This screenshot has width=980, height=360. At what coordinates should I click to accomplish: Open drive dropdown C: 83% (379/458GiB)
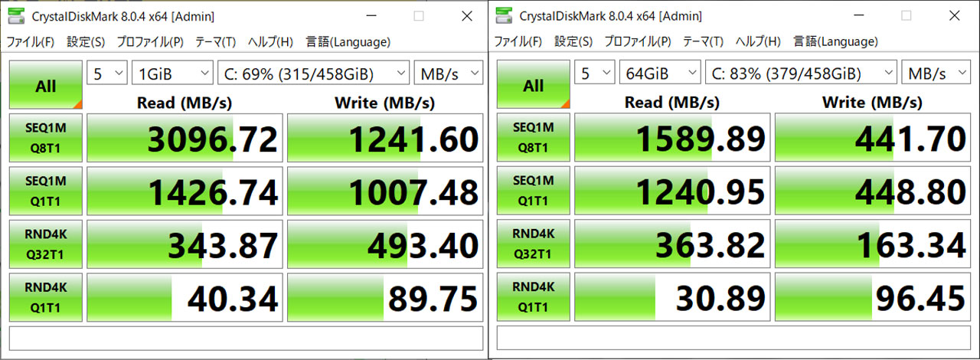tap(802, 74)
